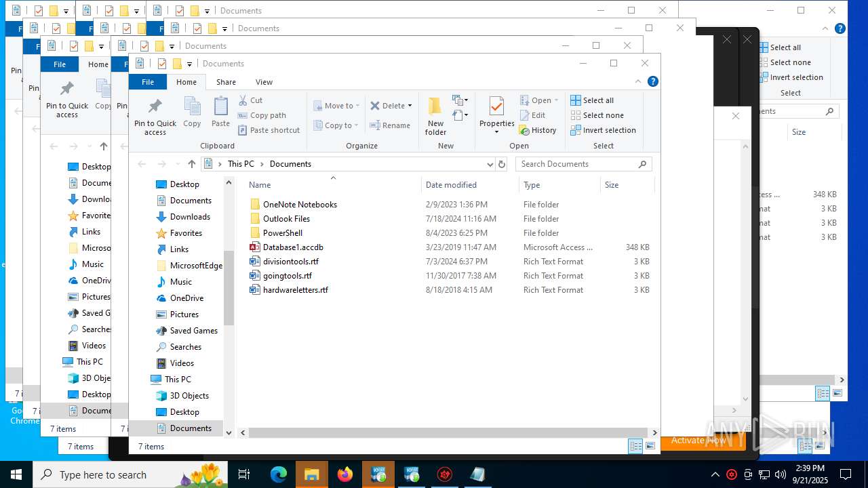The width and height of the screenshot is (868, 488).
Task: Switch to the Home ribbon tab
Action: click(186, 82)
